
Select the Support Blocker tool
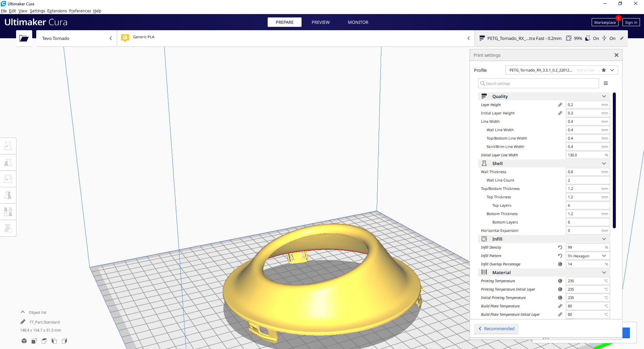[x=8, y=228]
